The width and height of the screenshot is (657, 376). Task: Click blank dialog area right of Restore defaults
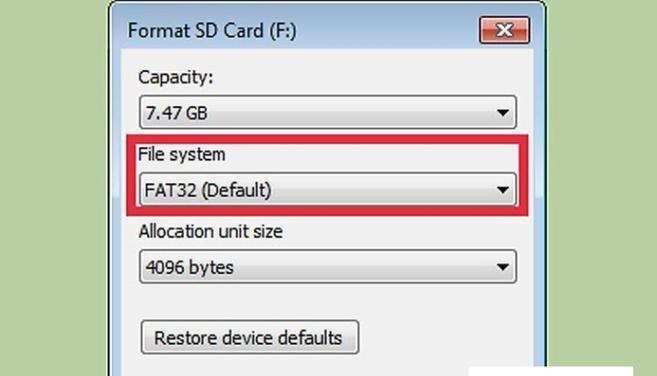click(444, 337)
